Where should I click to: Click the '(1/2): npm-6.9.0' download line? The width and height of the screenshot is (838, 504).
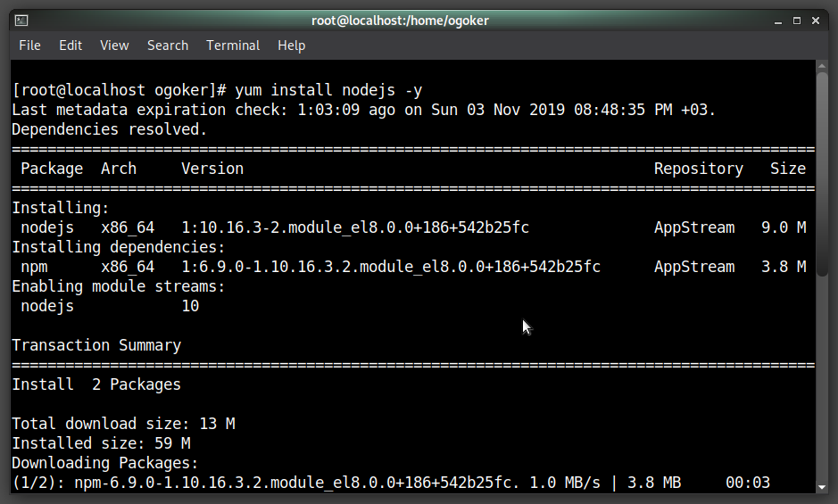[x=391, y=483]
